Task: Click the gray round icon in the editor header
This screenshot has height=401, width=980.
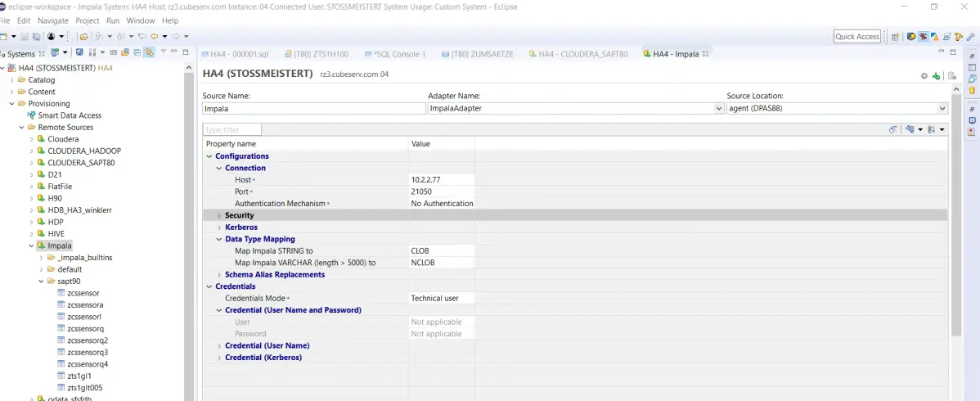Action: (924, 75)
